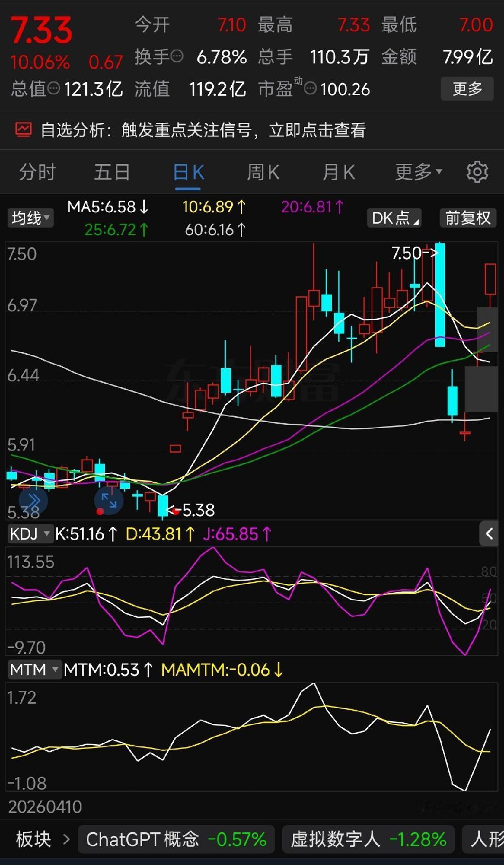Open chart settings gear icon
The height and width of the screenshot is (865, 504).
tap(477, 172)
